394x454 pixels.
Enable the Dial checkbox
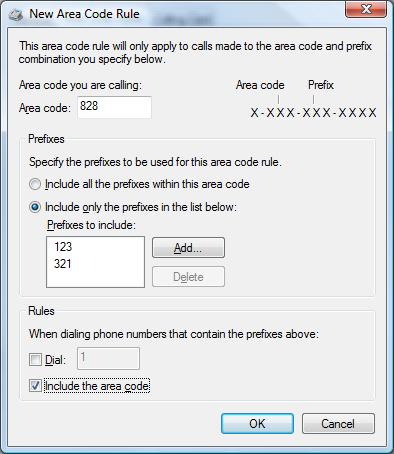[x=35, y=360]
